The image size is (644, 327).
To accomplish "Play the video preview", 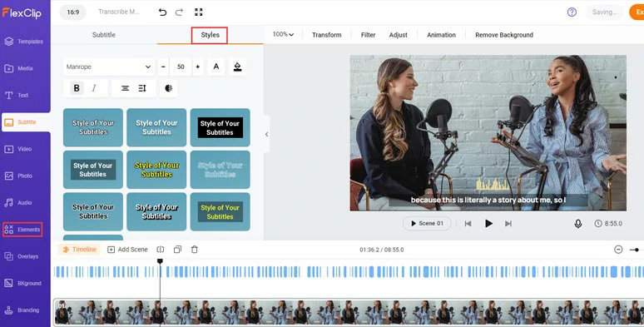I will point(488,224).
